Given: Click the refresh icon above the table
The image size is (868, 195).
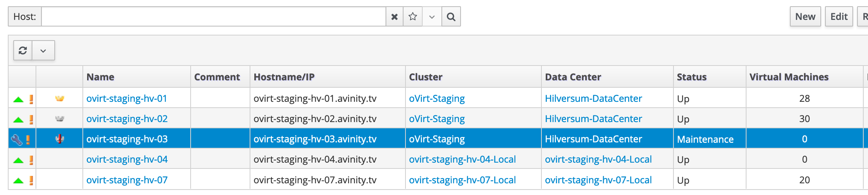Looking at the screenshot, I should coord(23,51).
